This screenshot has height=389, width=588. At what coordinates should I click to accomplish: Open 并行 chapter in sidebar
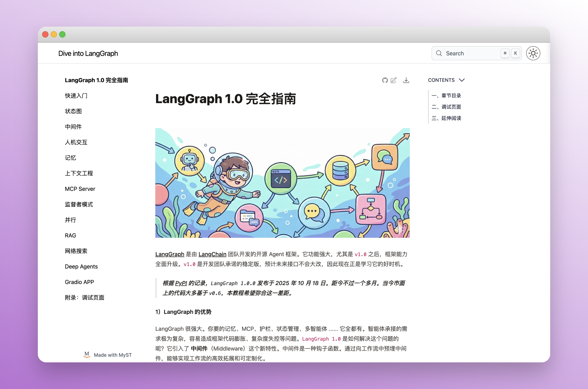(x=71, y=220)
